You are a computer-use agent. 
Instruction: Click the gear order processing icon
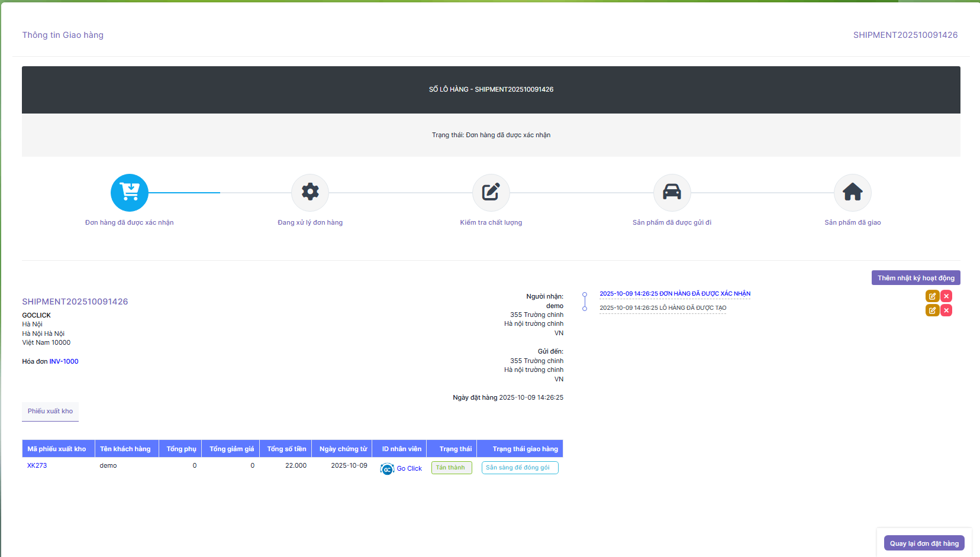click(x=310, y=192)
